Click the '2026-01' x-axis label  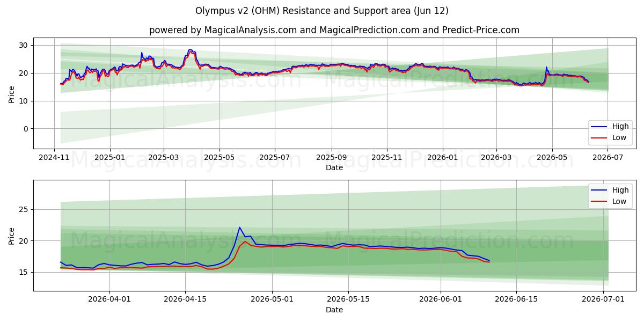pos(442,158)
